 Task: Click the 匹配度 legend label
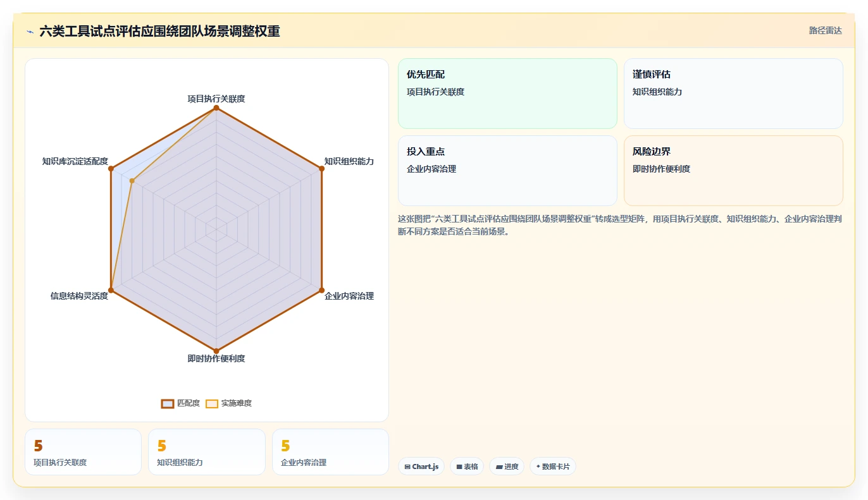188,403
